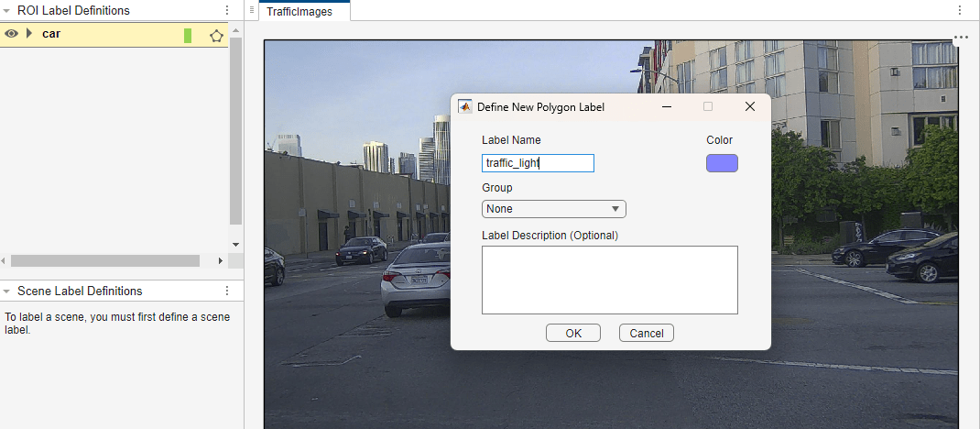Viewport: 980px width, 429px height.
Task: Click the ROI panel scroll-right arrow
Action: 220,260
